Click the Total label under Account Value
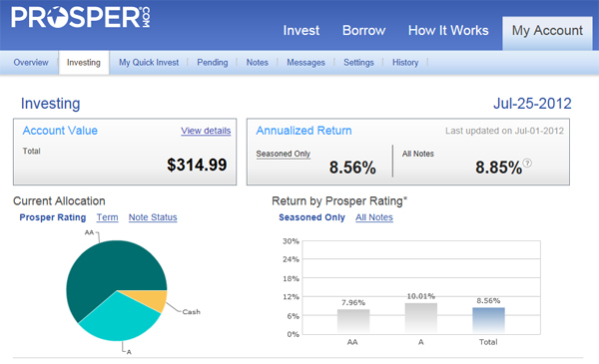 31,152
